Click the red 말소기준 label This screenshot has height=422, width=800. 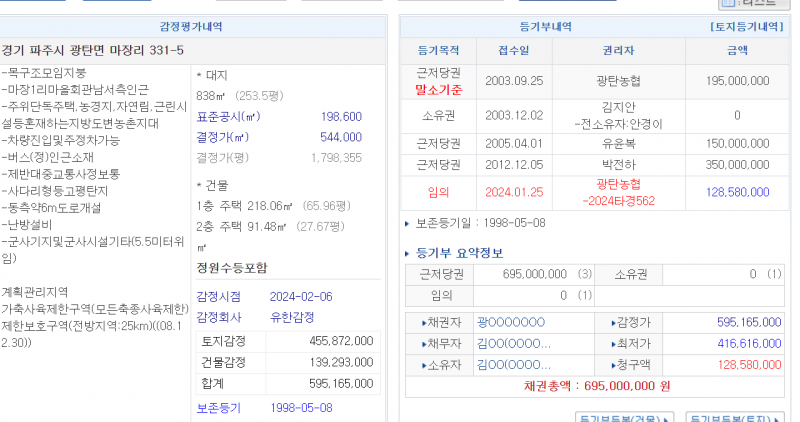coord(438,89)
